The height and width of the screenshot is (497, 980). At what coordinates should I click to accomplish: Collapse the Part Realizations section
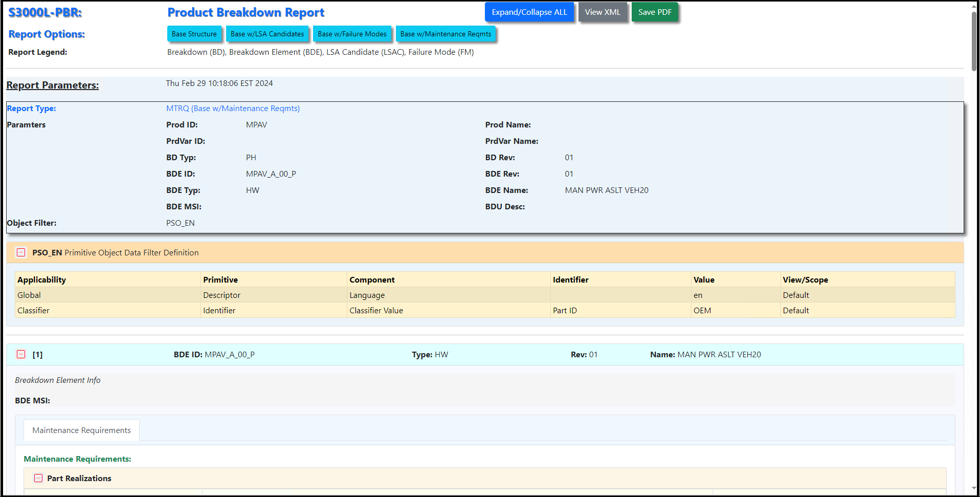point(38,478)
